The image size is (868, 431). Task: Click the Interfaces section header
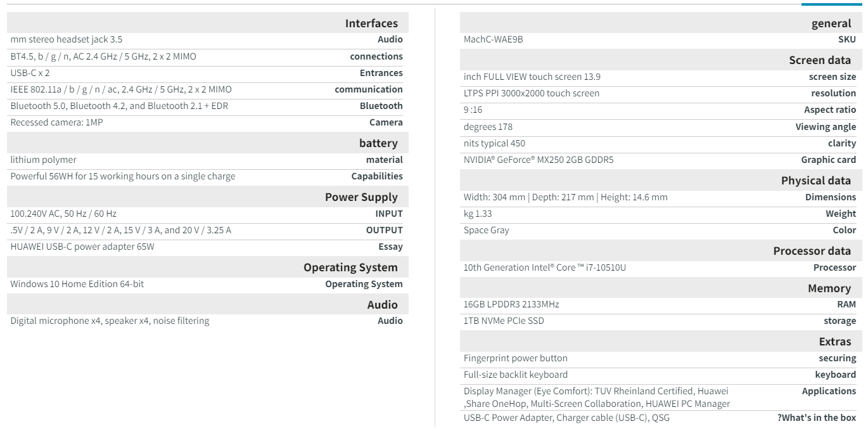[x=371, y=23]
